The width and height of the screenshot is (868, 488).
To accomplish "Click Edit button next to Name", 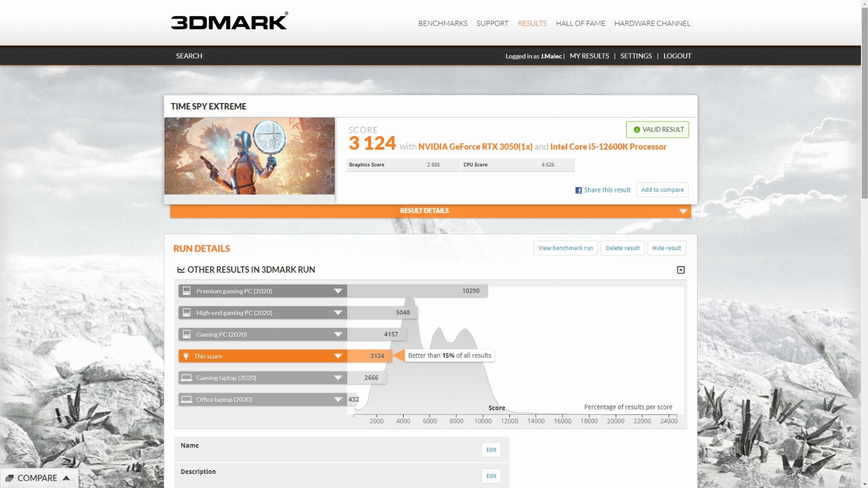I will coord(491,450).
